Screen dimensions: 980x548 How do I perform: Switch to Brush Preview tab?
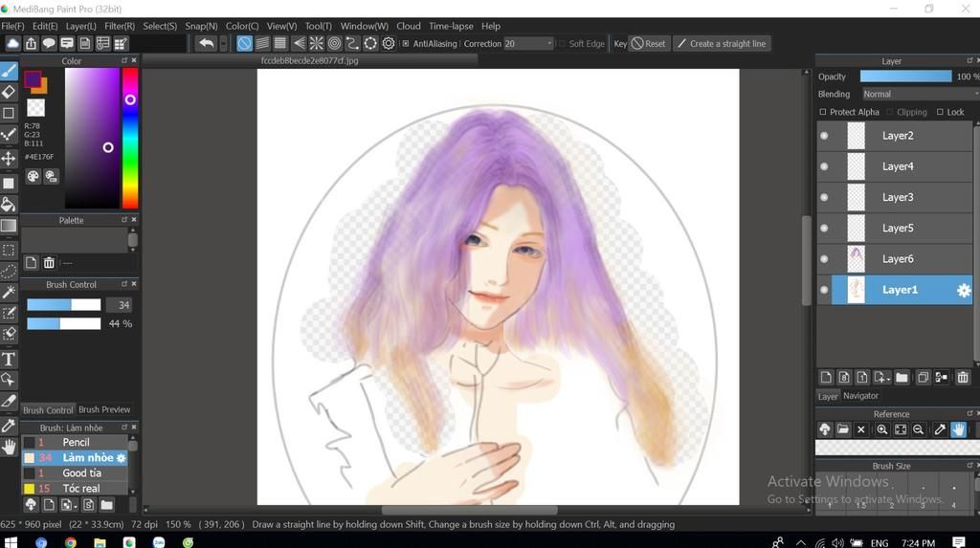(x=104, y=409)
